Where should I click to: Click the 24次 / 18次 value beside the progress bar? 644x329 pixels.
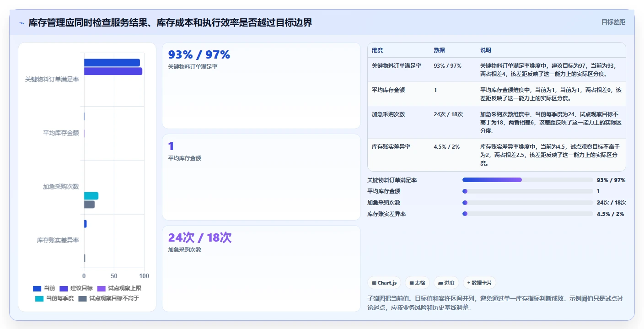click(x=611, y=203)
